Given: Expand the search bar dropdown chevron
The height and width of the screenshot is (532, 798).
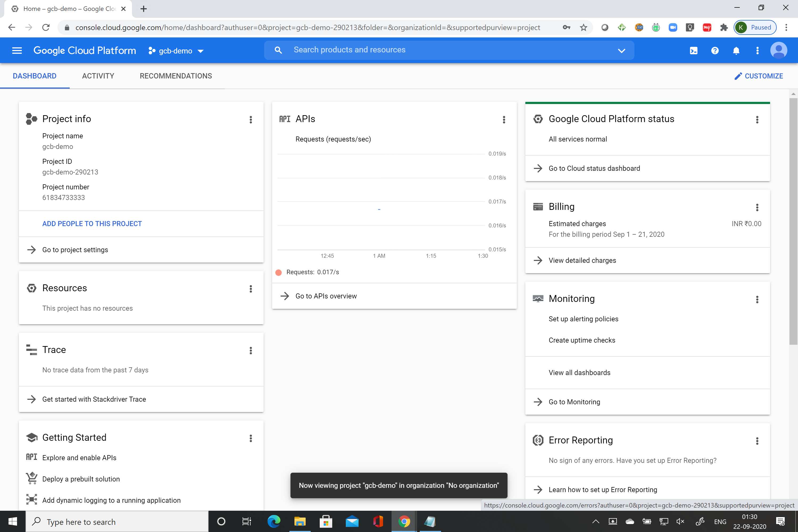Looking at the screenshot, I should coord(621,51).
